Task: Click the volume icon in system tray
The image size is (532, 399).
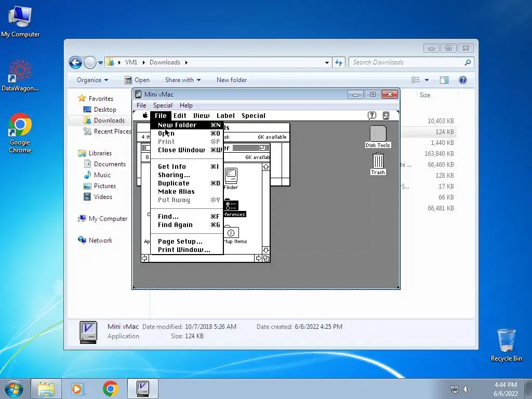Action: pyautogui.click(x=467, y=389)
